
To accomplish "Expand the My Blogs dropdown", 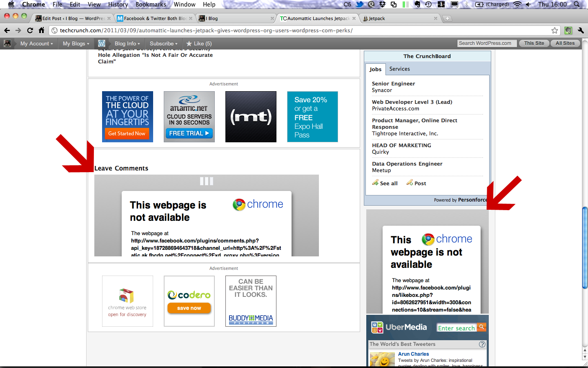I will click(76, 43).
